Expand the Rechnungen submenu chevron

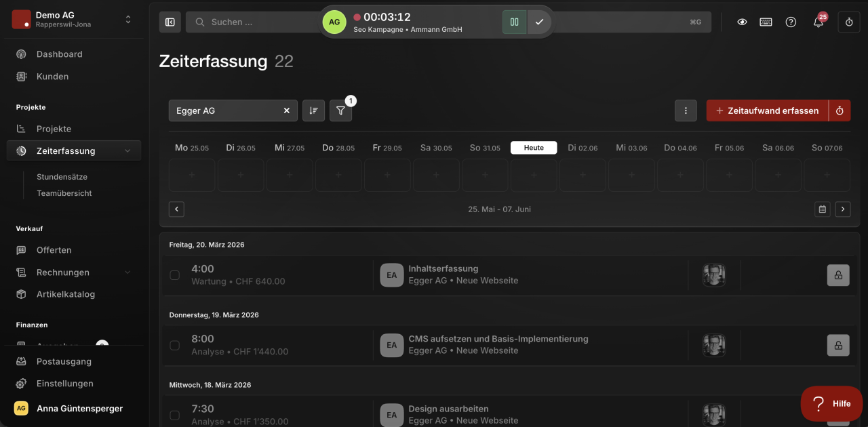click(127, 272)
